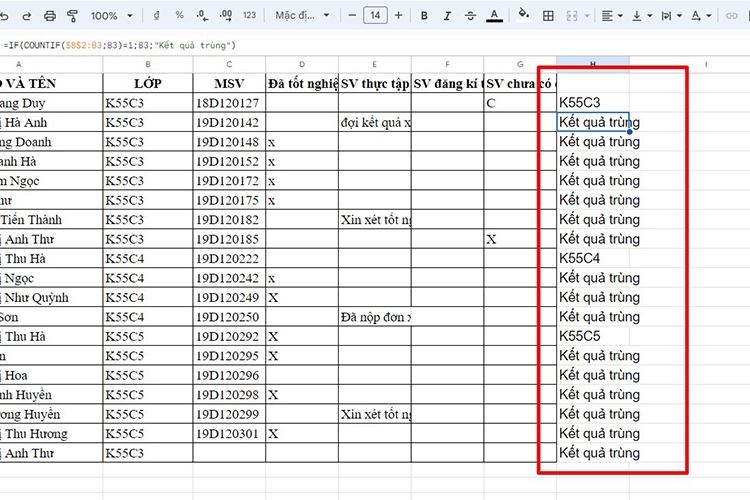
Task: Select column B header
Action: pos(148,64)
